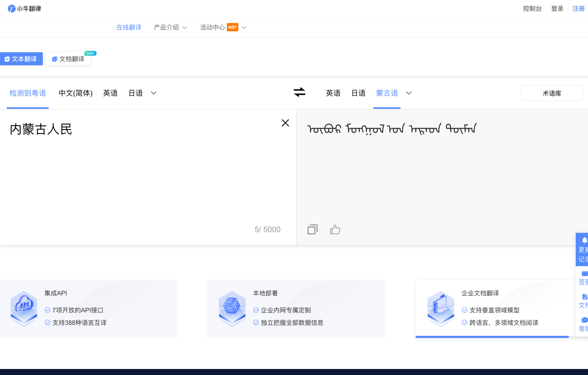The image size is (588, 375).
Task: Clear the input text with the X
Action: click(285, 123)
